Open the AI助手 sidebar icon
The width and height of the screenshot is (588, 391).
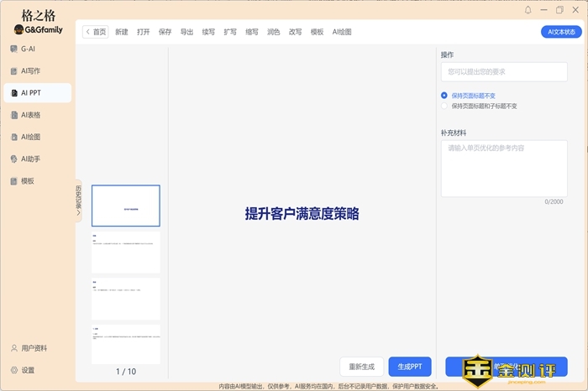pyautogui.click(x=13, y=159)
